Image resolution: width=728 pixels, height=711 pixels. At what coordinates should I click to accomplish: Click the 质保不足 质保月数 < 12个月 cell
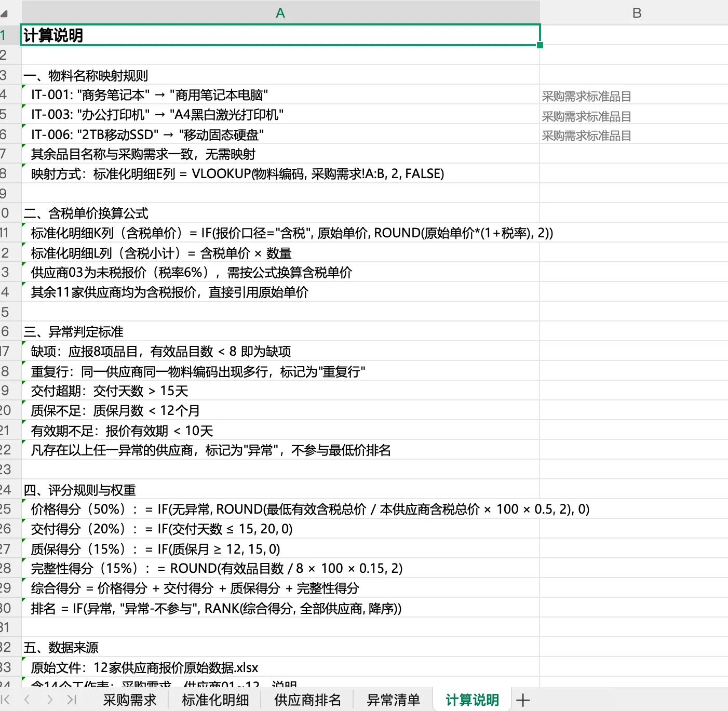(280, 410)
